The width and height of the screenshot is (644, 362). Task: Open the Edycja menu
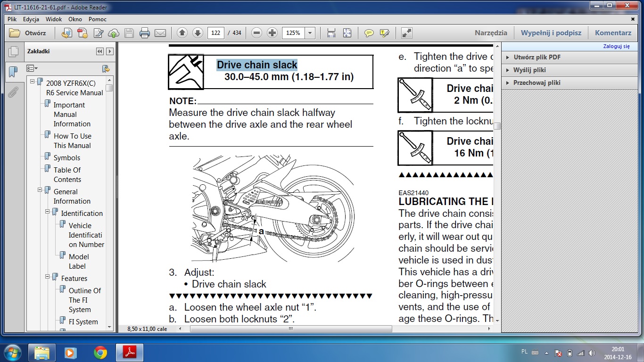click(31, 19)
